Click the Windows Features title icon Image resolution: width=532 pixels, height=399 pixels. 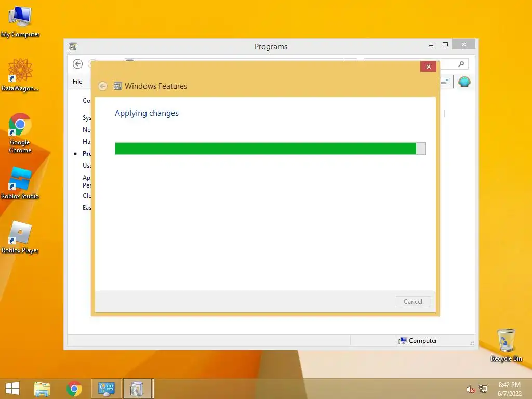117,86
